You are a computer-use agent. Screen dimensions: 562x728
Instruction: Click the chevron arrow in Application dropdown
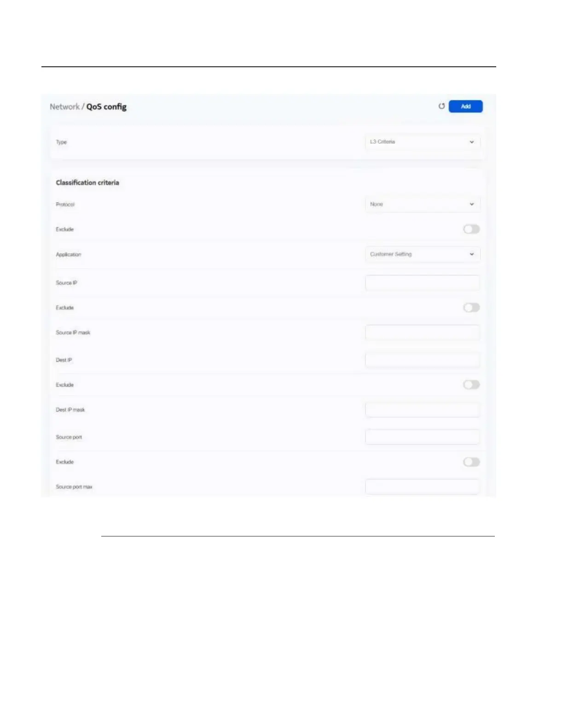pyautogui.click(x=472, y=254)
